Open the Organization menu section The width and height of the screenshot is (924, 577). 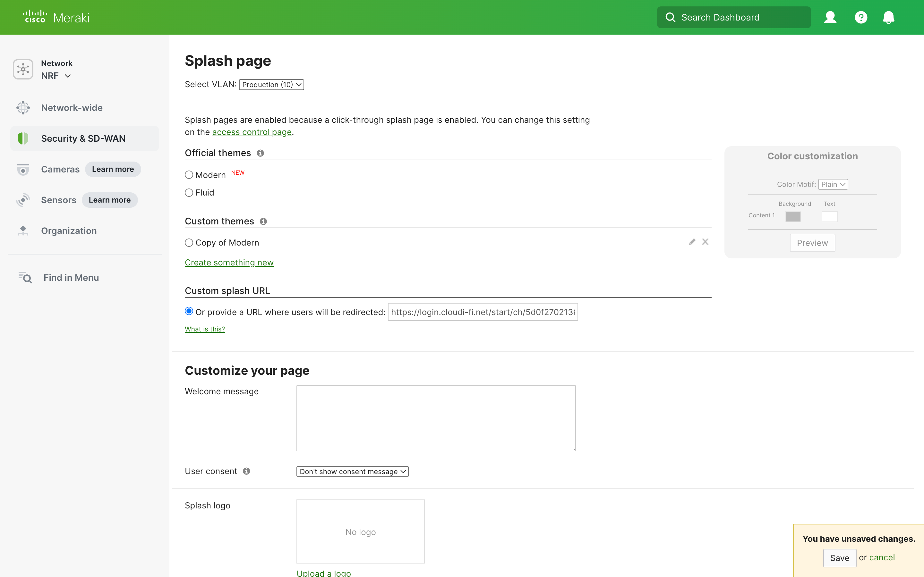click(69, 230)
